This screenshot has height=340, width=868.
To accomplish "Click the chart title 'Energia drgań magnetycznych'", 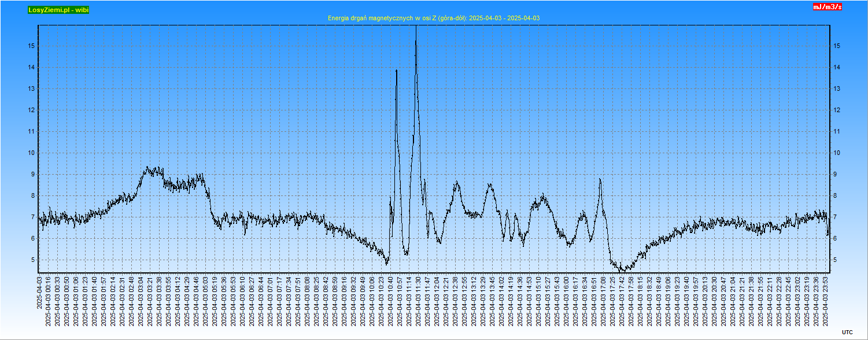I will pyautogui.click(x=433, y=19).
